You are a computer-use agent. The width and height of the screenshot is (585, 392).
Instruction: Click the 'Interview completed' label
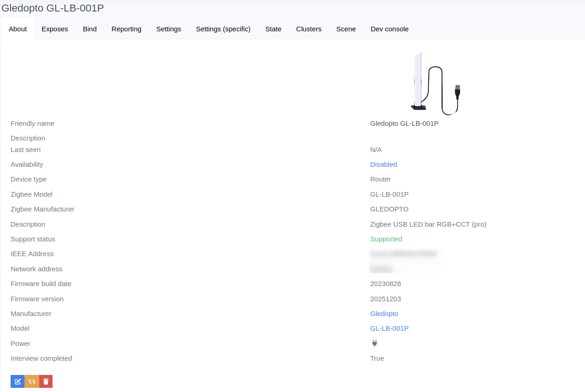pos(41,358)
